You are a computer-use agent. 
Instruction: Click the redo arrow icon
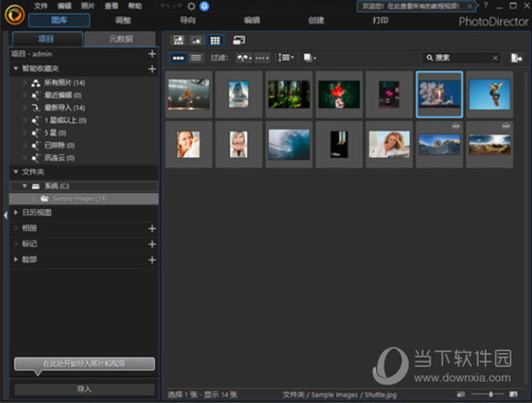[x=178, y=6]
